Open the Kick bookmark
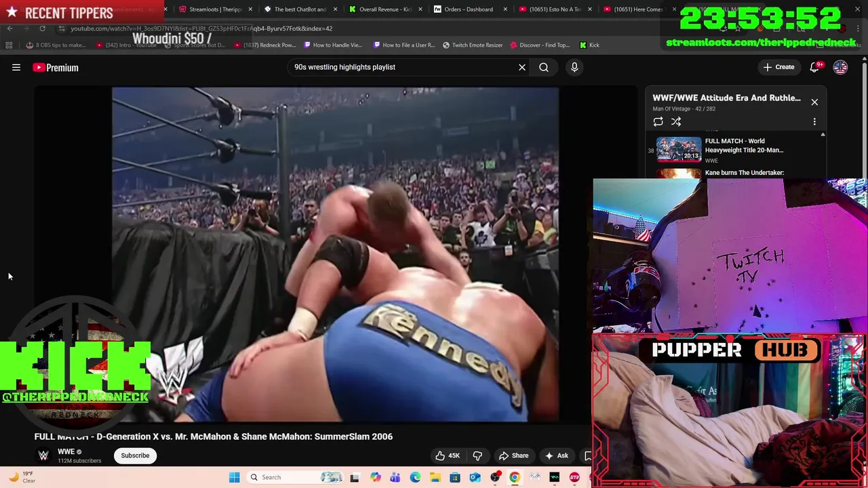The height and width of the screenshot is (488, 868). [x=589, y=45]
